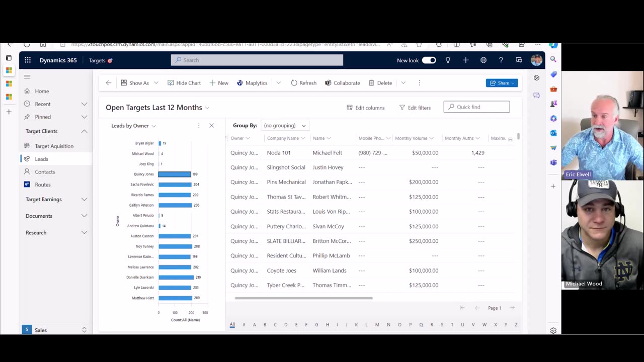Expand the Target Earnings group
644x362 pixels.
click(x=84, y=200)
